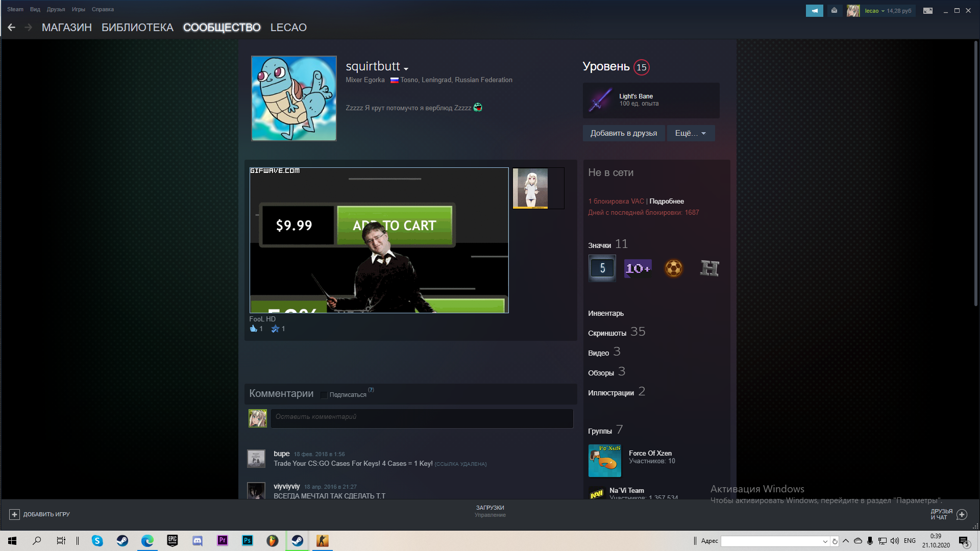This screenshot has height=551, width=980.
Task: Click the thumbs-up icon under FooL HD
Action: pyautogui.click(x=254, y=329)
